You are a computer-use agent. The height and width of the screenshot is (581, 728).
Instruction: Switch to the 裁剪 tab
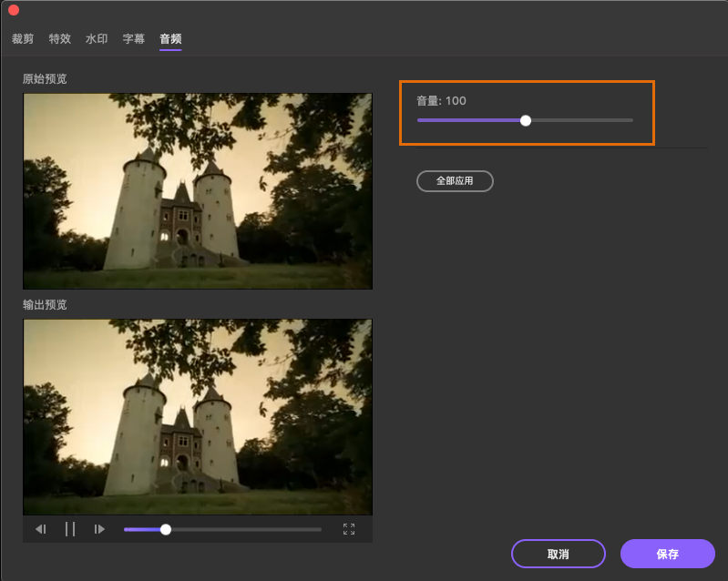[x=23, y=39]
